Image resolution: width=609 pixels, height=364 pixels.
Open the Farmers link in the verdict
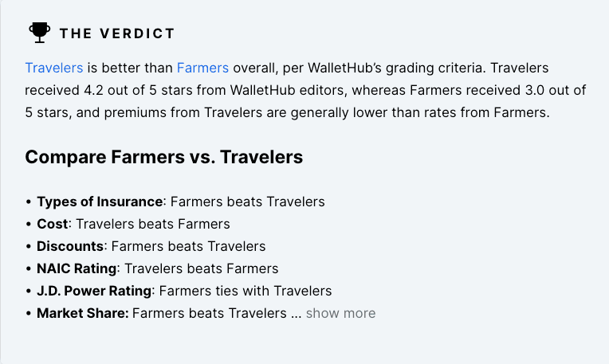point(202,68)
